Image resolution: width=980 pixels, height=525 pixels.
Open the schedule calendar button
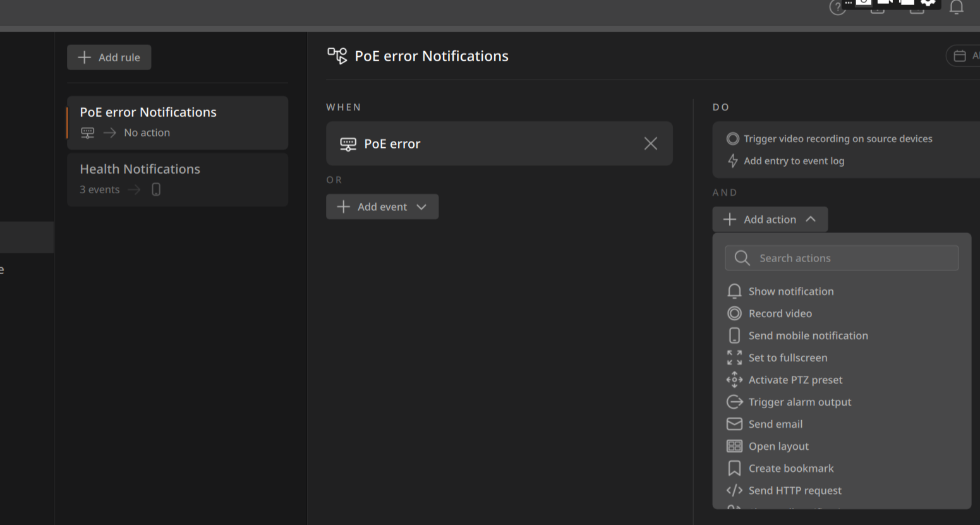point(963,56)
